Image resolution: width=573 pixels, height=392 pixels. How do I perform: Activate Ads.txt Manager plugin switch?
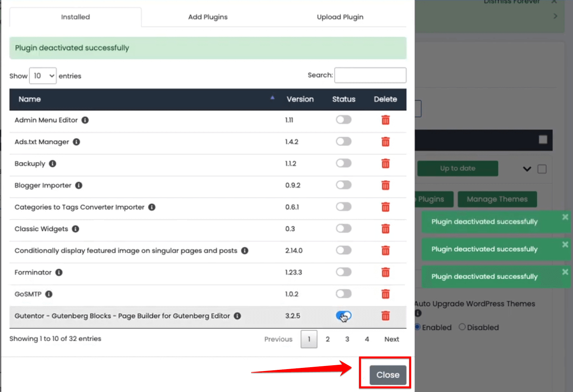click(x=344, y=141)
